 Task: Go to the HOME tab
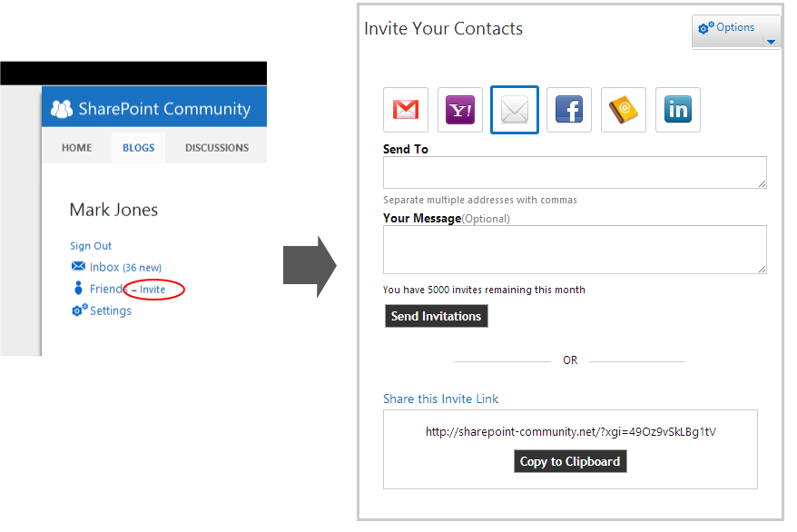[77, 148]
